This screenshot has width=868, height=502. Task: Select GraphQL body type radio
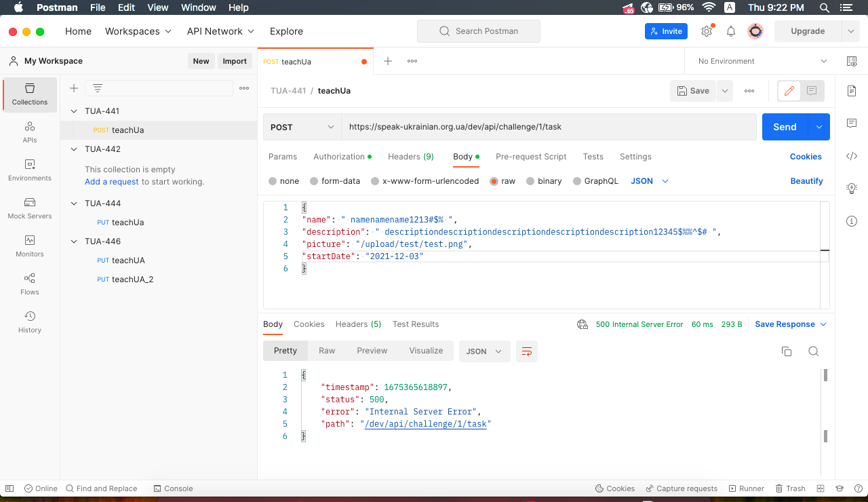577,181
